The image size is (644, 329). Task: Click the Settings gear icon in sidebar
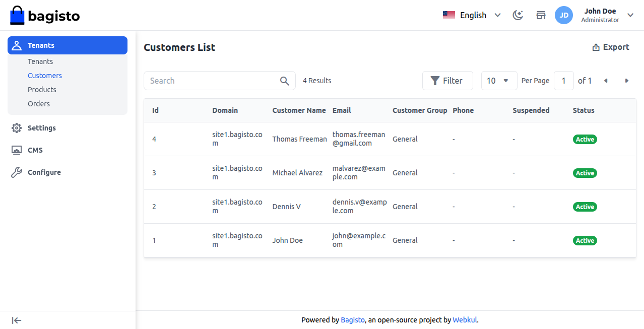click(x=16, y=127)
